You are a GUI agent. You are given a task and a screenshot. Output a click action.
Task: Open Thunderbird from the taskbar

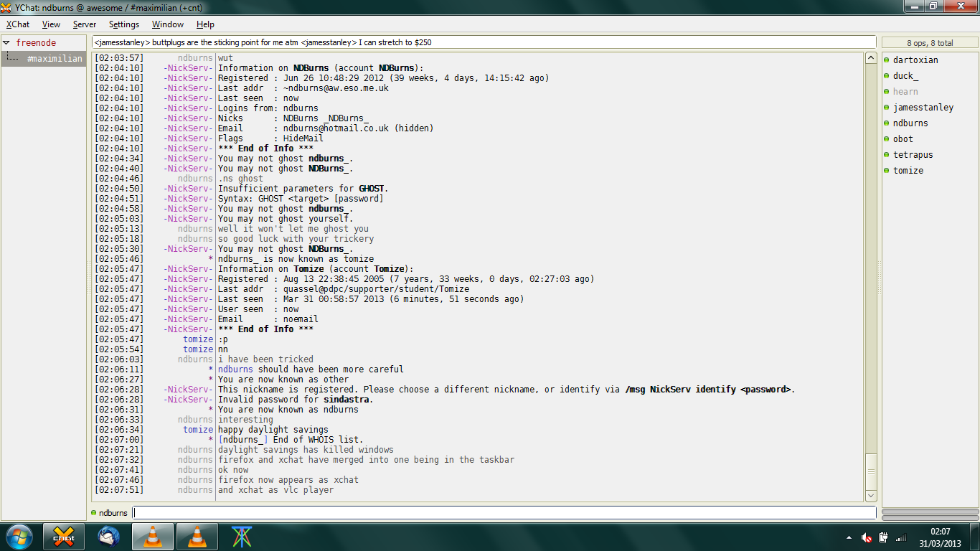109,537
